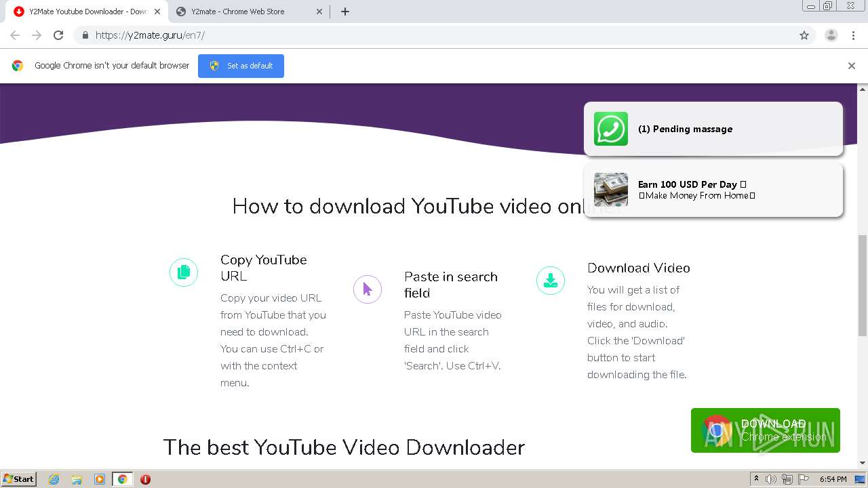Close the Y2Mate Youtube Downloader tab

point(157,12)
